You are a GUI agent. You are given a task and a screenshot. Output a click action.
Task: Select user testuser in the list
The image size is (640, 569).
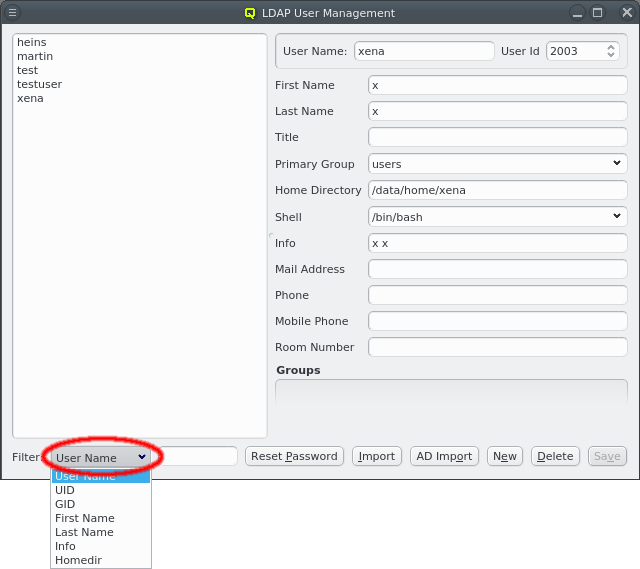tap(140, 84)
